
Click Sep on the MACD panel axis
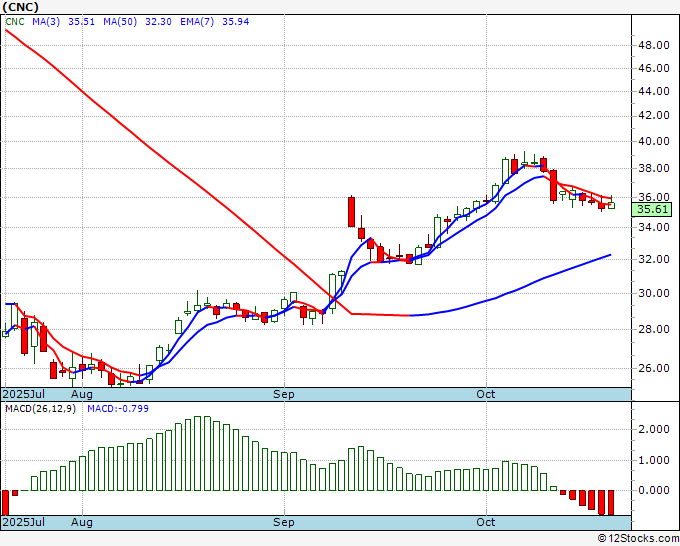point(284,522)
